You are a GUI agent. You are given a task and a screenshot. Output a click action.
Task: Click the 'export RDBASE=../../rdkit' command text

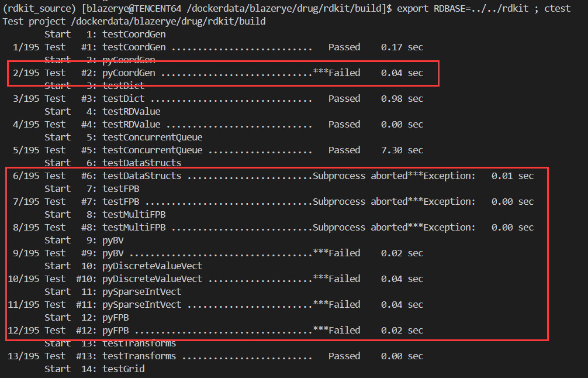pos(462,8)
